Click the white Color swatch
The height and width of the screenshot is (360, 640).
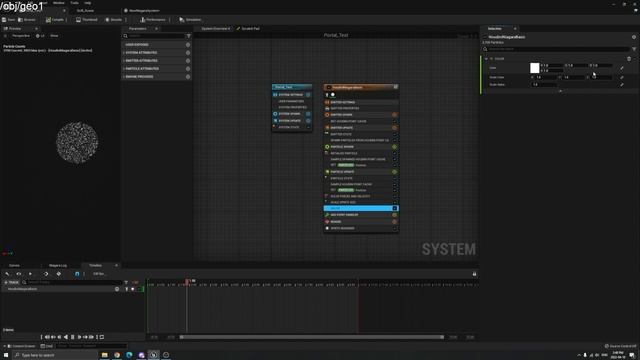click(x=534, y=68)
